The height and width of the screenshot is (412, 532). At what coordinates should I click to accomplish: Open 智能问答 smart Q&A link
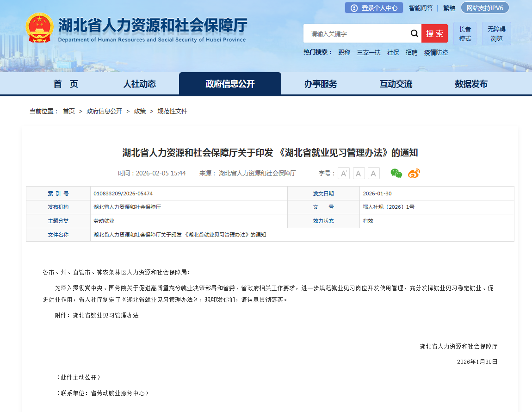[x=421, y=8]
